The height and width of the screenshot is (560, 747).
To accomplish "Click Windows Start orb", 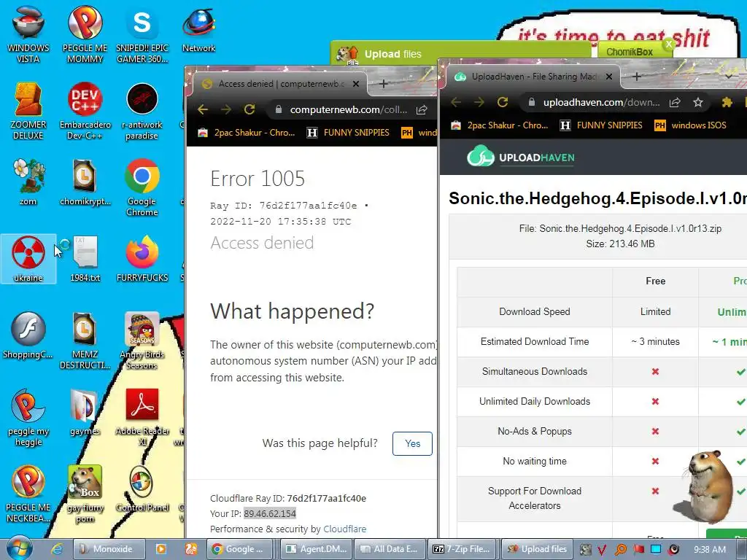I will click(x=20, y=548).
